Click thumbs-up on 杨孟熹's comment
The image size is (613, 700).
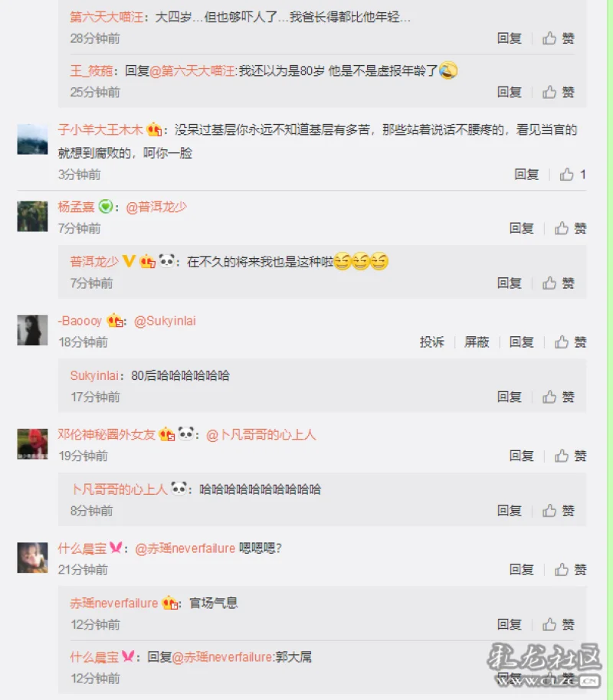561,228
